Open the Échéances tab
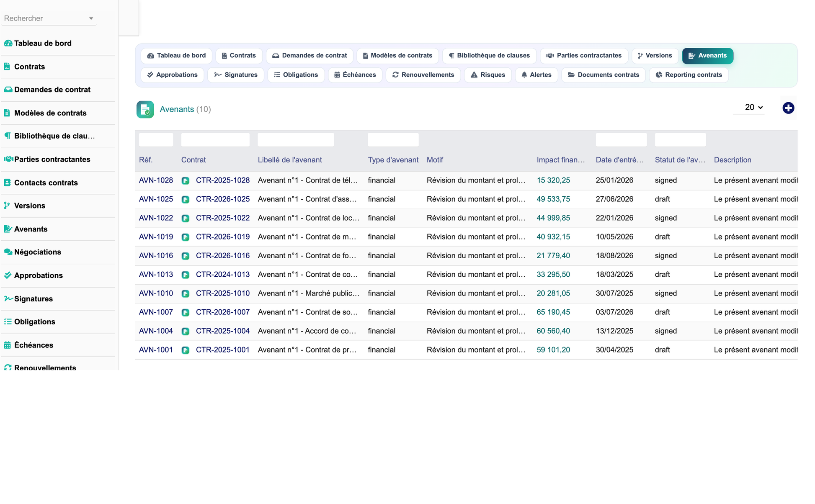 (x=355, y=75)
